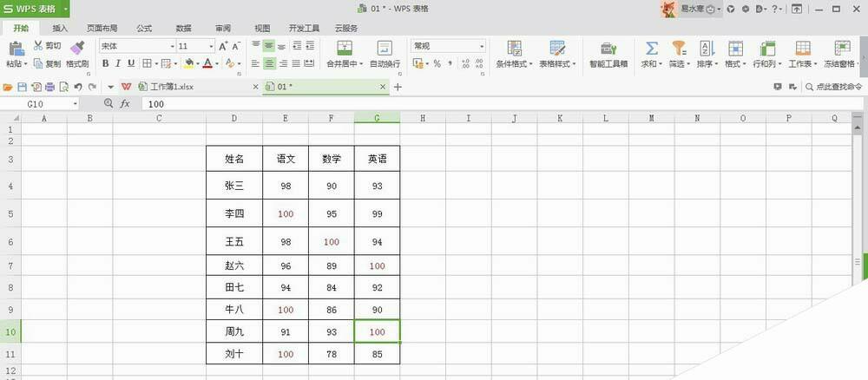Image resolution: width=868 pixels, height=380 pixels.
Task: Click the Filter (筛选) funnel icon
Action: 680,48
